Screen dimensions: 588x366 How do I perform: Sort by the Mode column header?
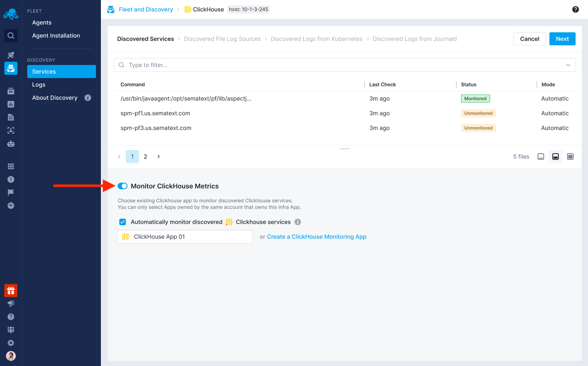(548, 85)
